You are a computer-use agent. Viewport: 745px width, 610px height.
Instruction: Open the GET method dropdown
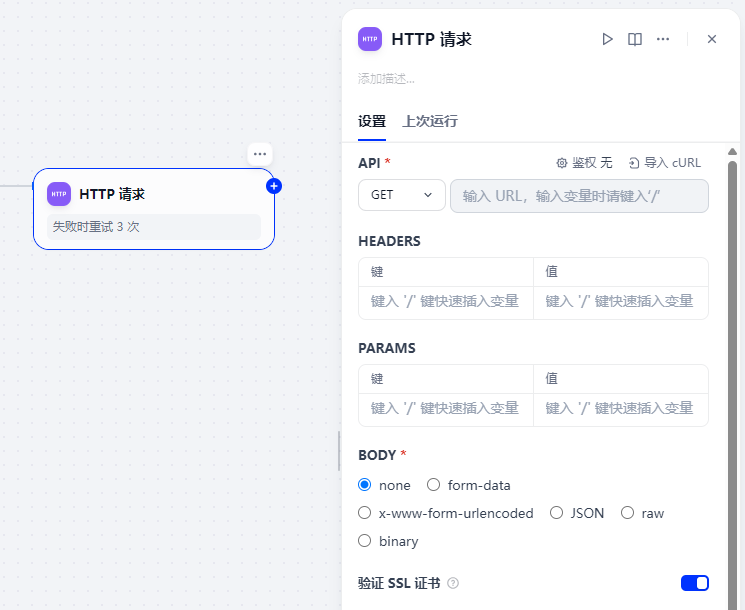pos(401,195)
